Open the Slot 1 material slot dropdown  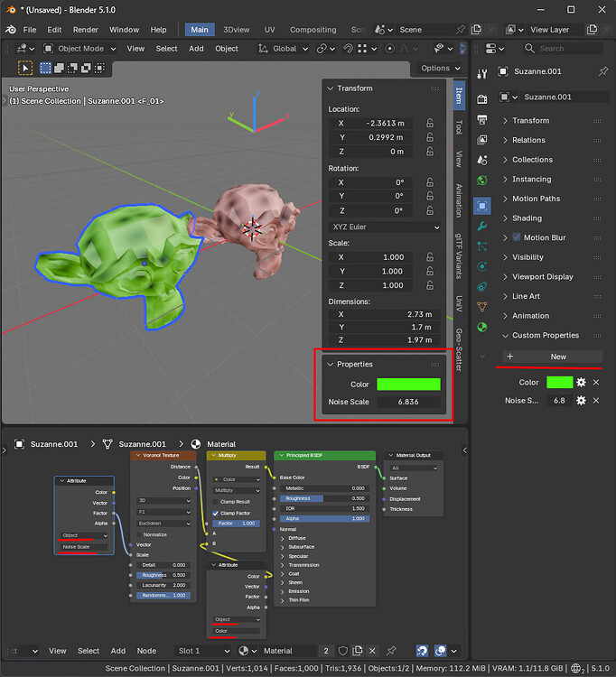(x=203, y=651)
